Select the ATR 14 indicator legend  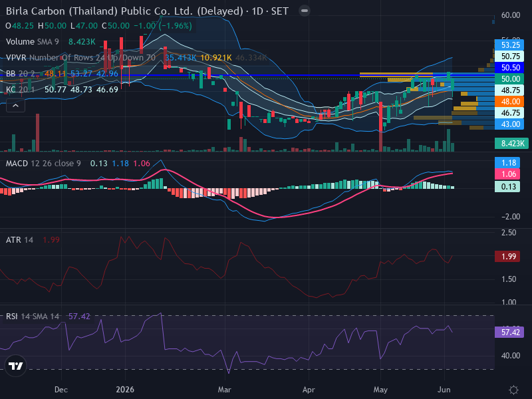[x=19, y=240]
